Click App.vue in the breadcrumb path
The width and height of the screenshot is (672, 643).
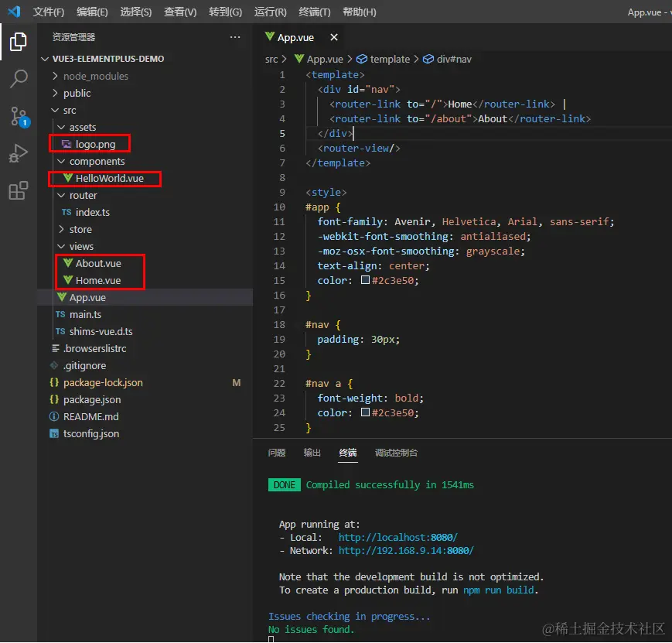pyautogui.click(x=325, y=60)
